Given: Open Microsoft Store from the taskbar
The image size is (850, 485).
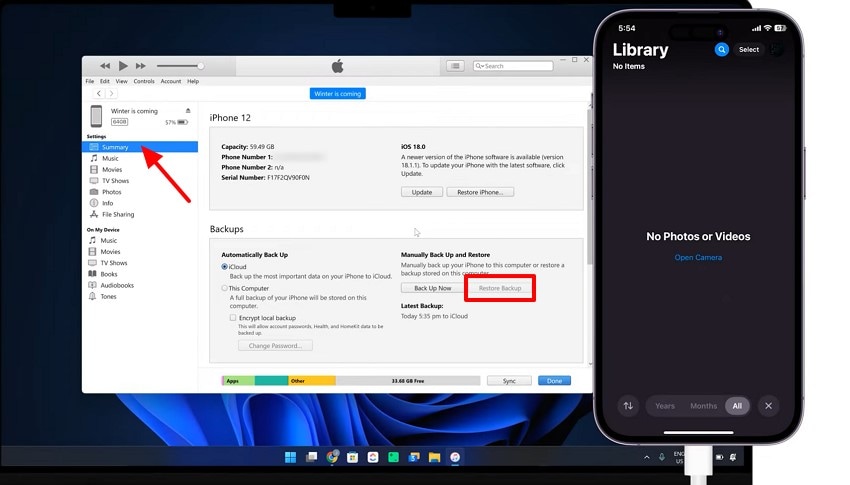Looking at the screenshot, I should click(x=352, y=457).
